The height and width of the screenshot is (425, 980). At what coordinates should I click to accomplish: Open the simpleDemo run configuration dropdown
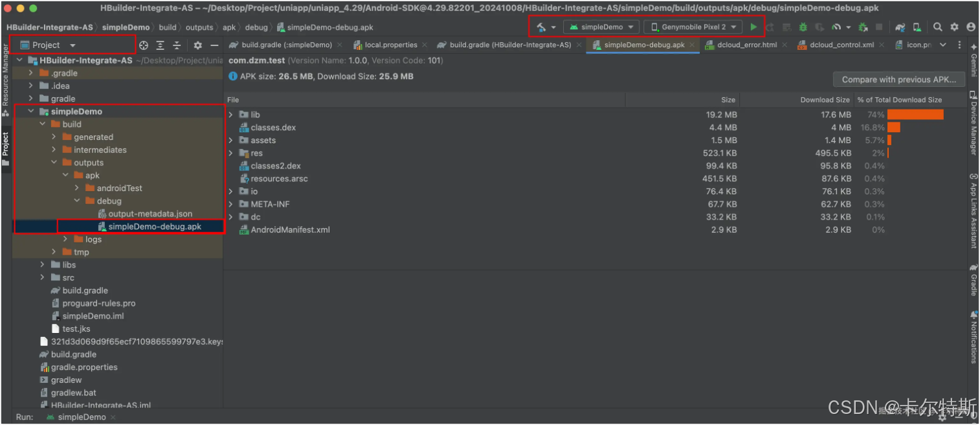tap(601, 27)
